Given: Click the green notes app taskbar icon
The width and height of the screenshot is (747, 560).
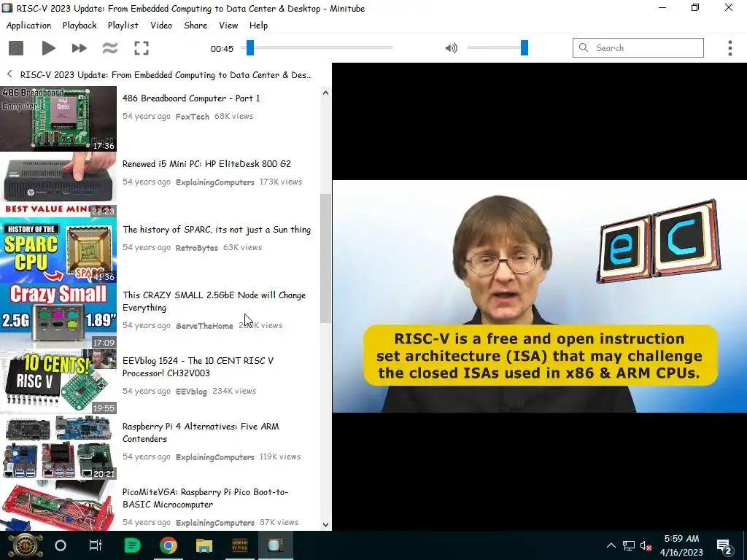Looking at the screenshot, I should tap(132, 545).
